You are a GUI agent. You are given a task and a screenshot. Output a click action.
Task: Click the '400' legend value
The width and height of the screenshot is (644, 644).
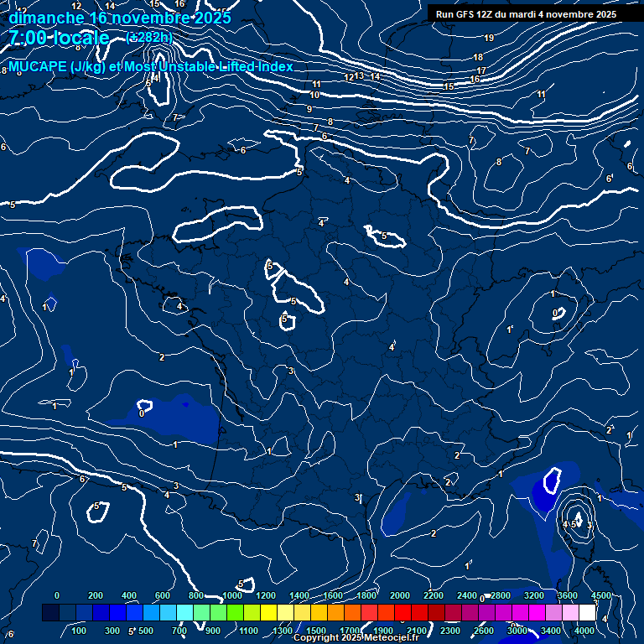coord(129,595)
